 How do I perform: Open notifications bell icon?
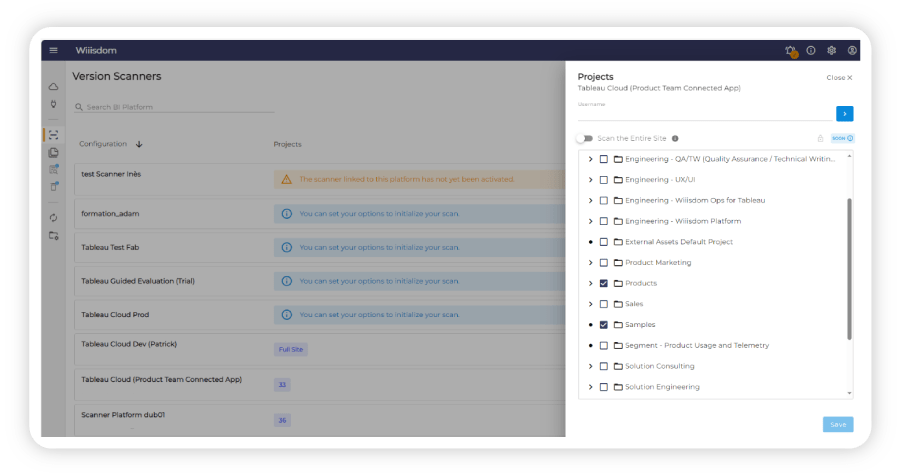pos(791,51)
